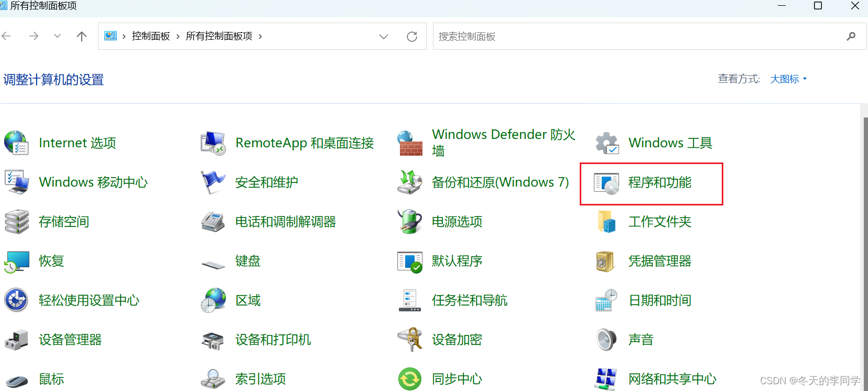Click the 默认程序 link text
This screenshot has width=868, height=391.
[457, 261]
